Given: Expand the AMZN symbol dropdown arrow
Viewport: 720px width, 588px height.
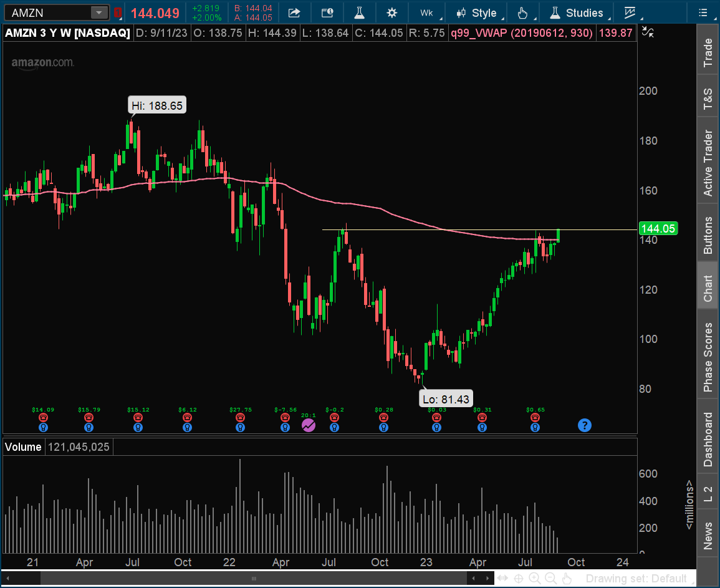Looking at the screenshot, I should pos(98,13).
